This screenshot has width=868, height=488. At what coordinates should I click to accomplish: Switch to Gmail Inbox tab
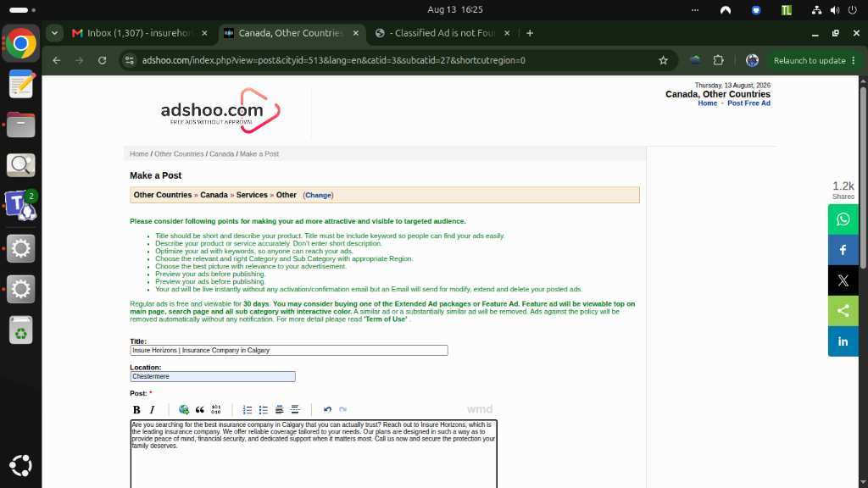[x=140, y=33]
